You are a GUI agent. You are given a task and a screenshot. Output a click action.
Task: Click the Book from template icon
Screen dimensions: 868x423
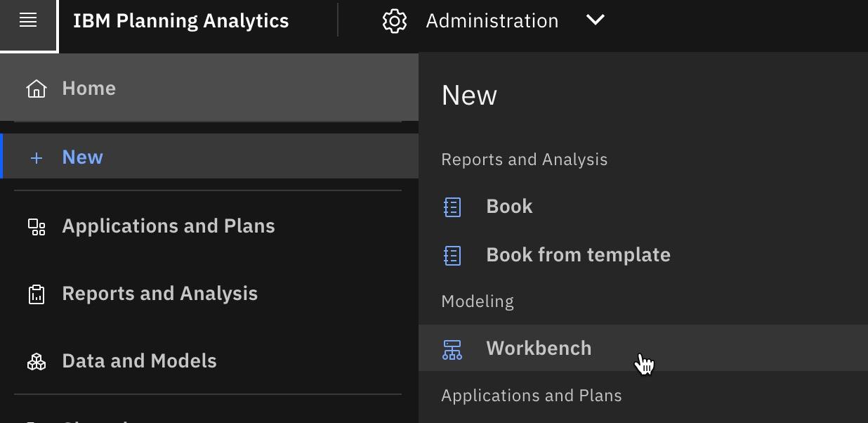453,255
